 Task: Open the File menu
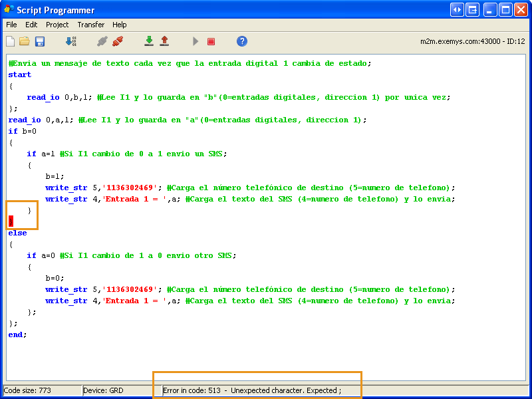point(12,25)
